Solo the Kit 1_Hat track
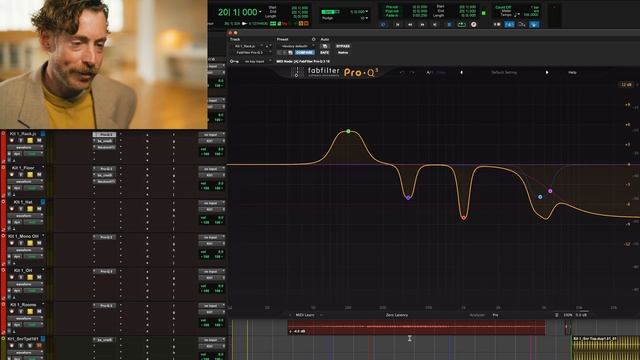640x360 pixels. 29,209
